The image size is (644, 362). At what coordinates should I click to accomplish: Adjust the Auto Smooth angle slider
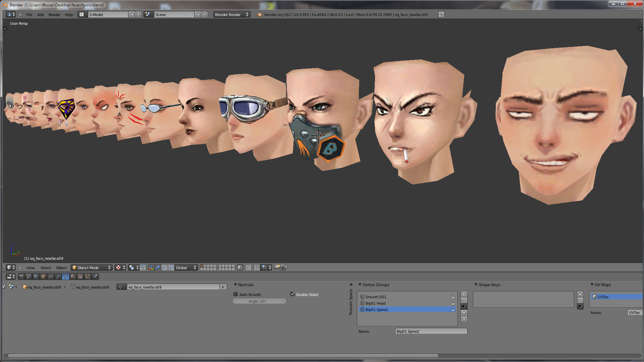point(258,301)
